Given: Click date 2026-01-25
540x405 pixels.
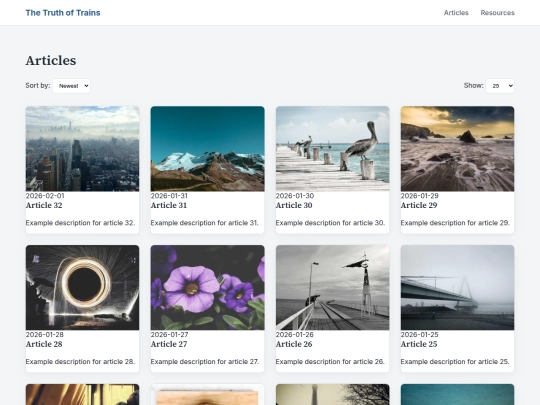Looking at the screenshot, I should click(419, 334).
